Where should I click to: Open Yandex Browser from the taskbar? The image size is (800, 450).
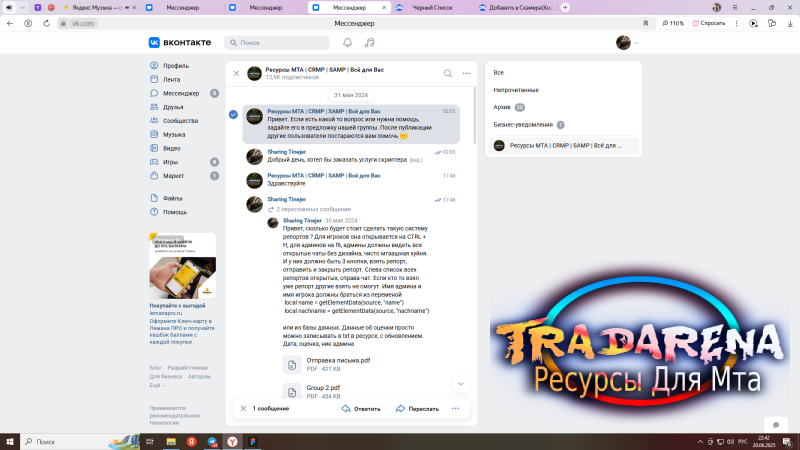[x=232, y=441]
